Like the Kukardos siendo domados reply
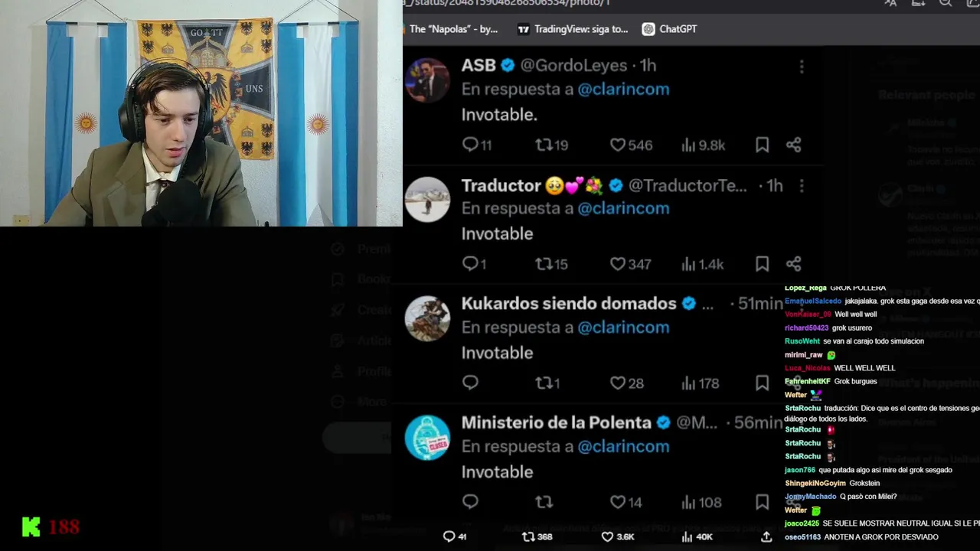The height and width of the screenshot is (551, 980). [x=626, y=383]
